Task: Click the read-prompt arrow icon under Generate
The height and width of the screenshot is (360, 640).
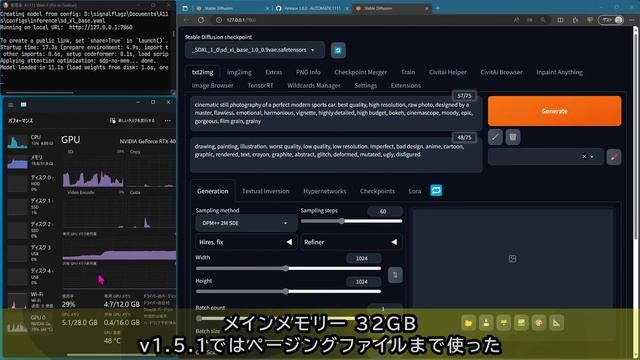Action: 495,137
